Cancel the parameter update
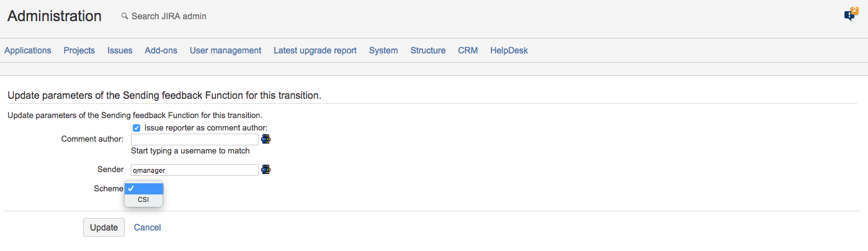The image size is (868, 251). click(x=148, y=227)
